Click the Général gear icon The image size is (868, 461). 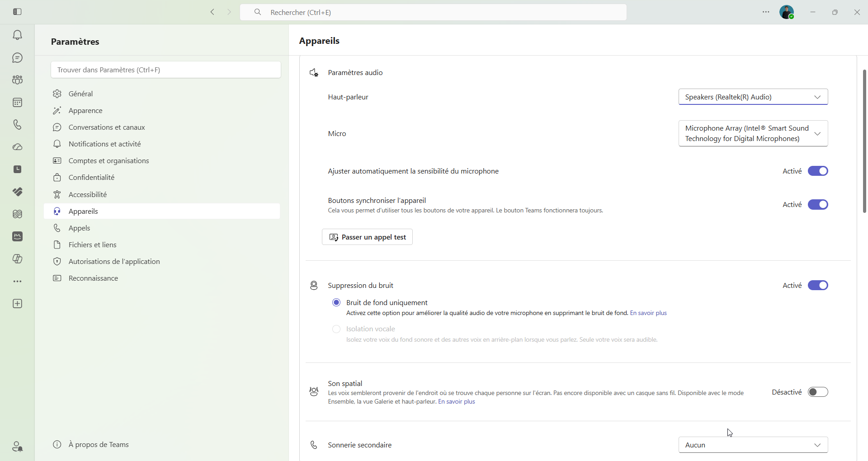(57, 94)
